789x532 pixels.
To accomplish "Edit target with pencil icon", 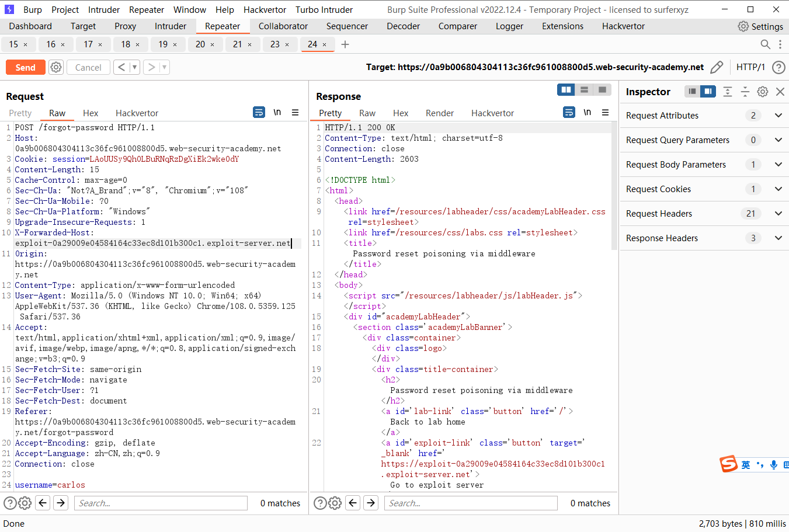I will [717, 67].
